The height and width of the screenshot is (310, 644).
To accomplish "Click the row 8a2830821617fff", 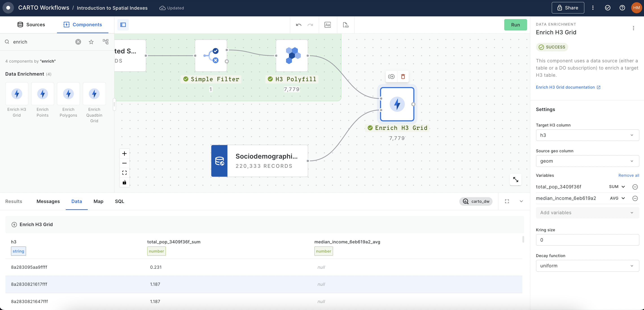I will click(264, 284).
